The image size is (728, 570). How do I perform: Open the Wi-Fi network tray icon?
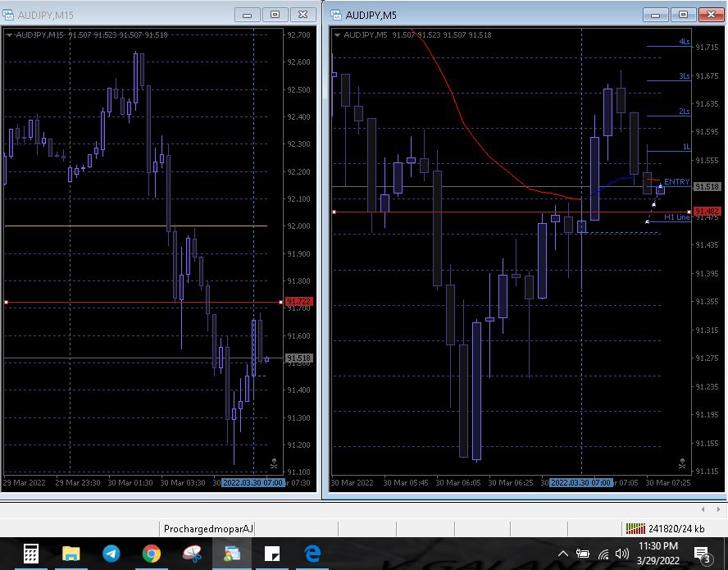pos(603,554)
